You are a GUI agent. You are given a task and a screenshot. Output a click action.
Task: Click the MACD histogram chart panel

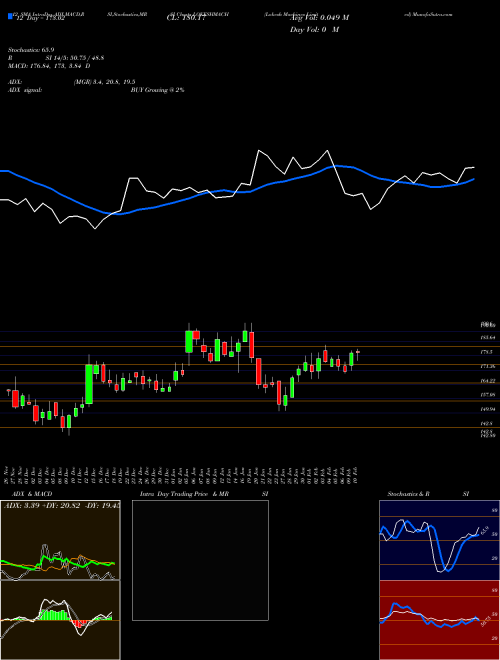tap(60, 620)
